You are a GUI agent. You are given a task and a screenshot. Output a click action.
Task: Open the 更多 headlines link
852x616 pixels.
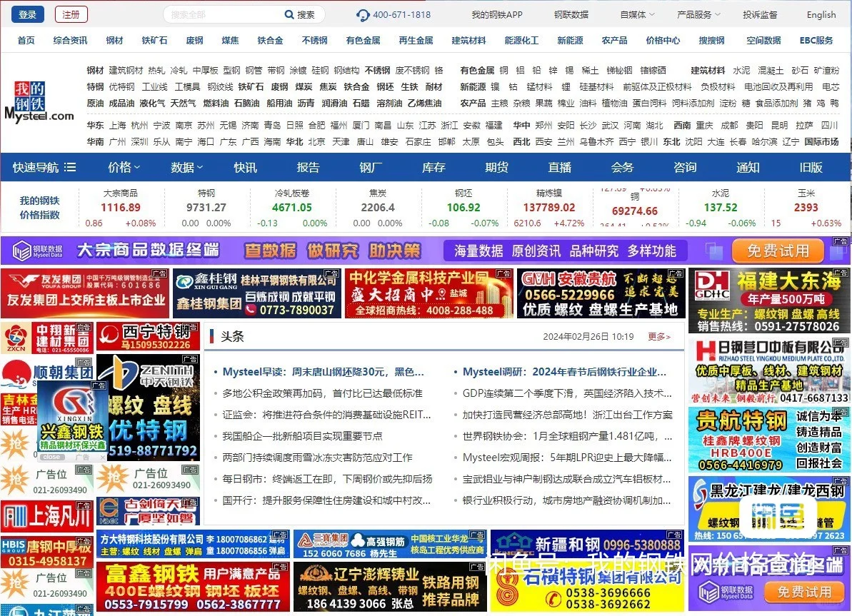(658, 336)
